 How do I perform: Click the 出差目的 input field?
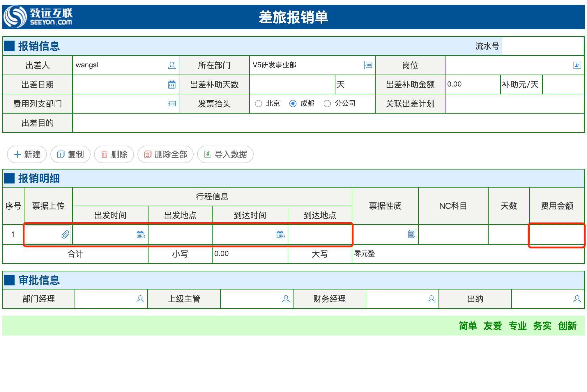pos(328,123)
